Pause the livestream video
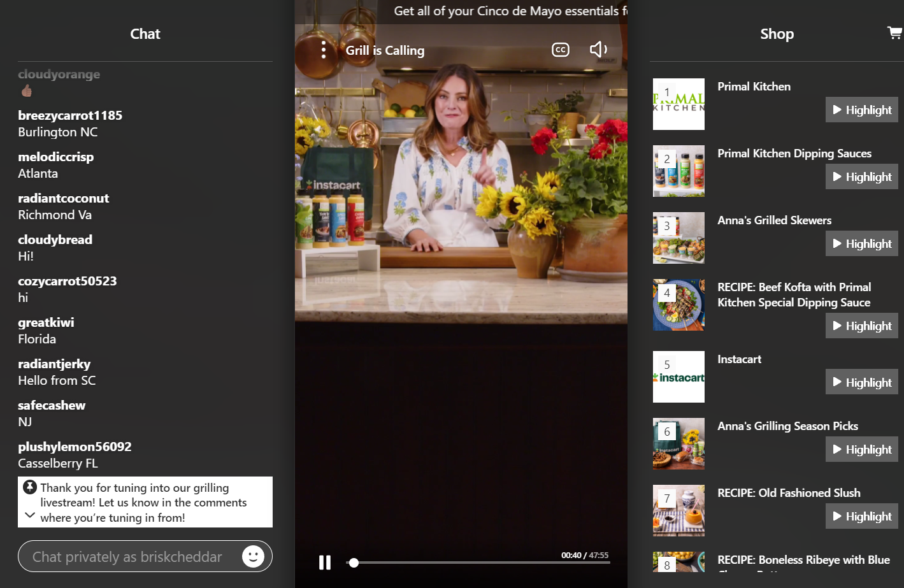The height and width of the screenshot is (588, 904). point(325,563)
